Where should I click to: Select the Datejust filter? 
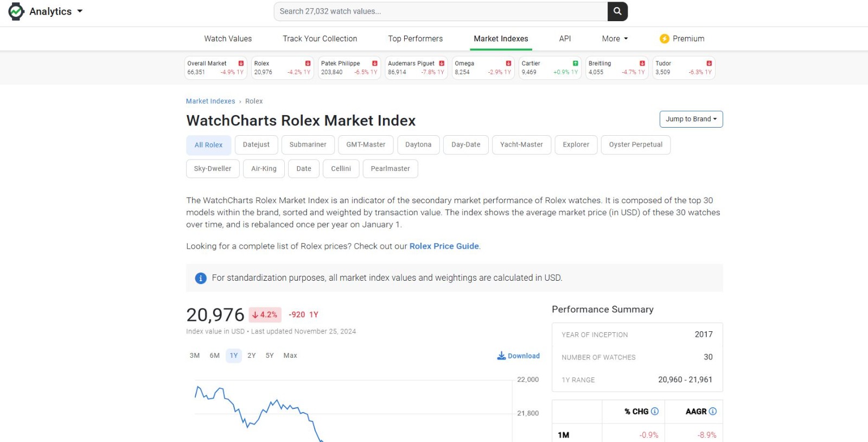point(256,144)
